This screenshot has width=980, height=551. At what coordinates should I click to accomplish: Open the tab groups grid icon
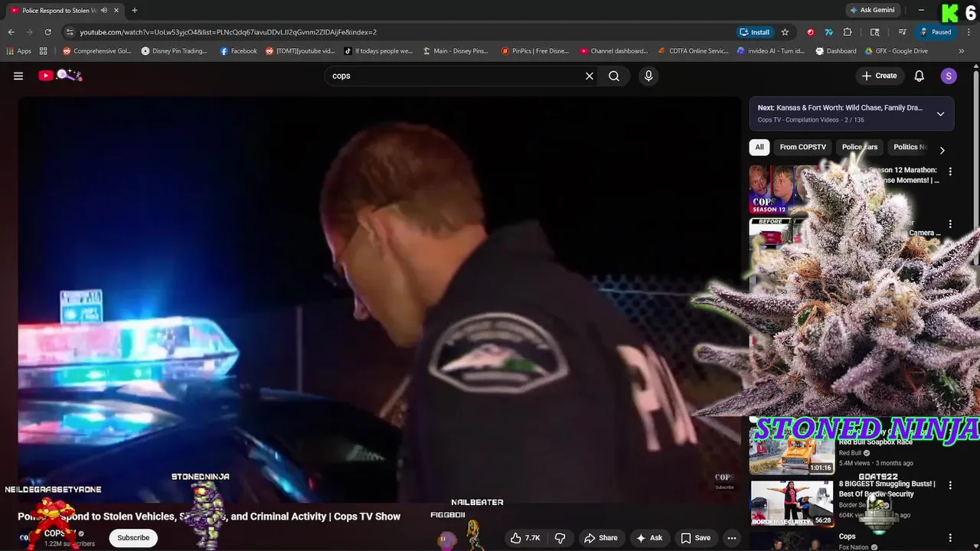(44, 51)
